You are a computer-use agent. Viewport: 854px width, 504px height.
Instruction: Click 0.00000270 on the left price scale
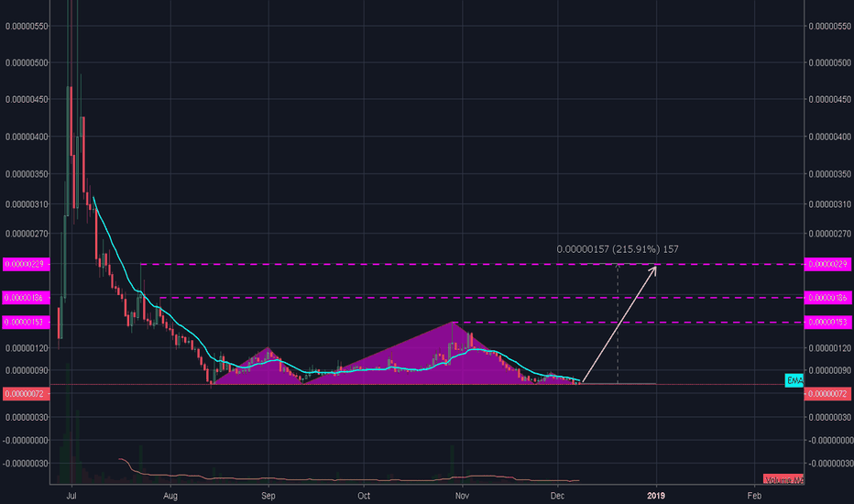coord(27,234)
